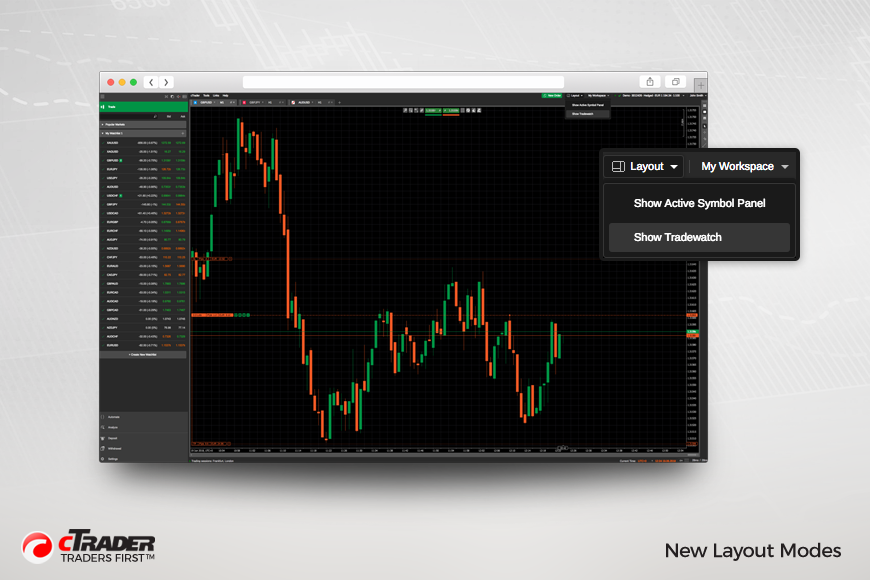Click the browser share icon
This screenshot has height=580, width=870.
(x=650, y=82)
